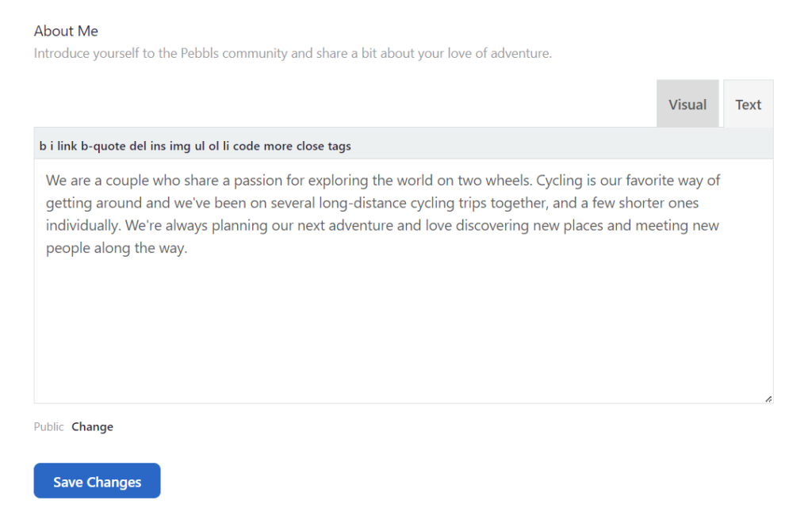Save Changes to the profile
This screenshot has height=523, width=812.
click(x=97, y=480)
